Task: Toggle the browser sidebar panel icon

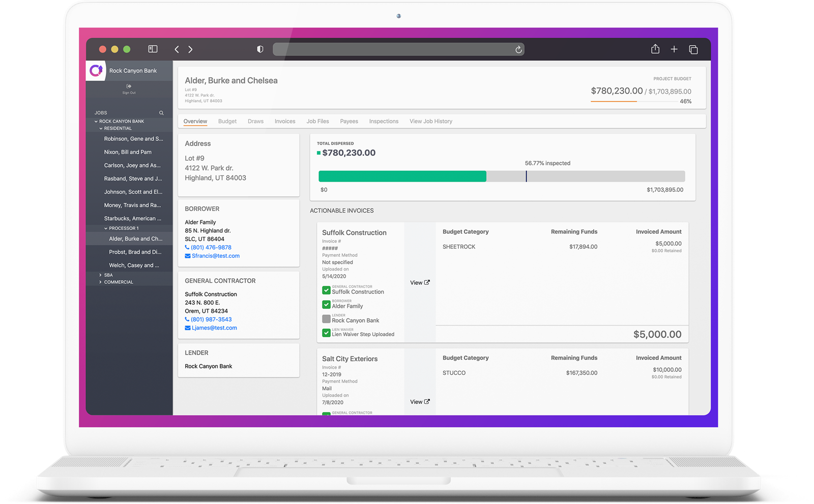Action: tap(153, 49)
